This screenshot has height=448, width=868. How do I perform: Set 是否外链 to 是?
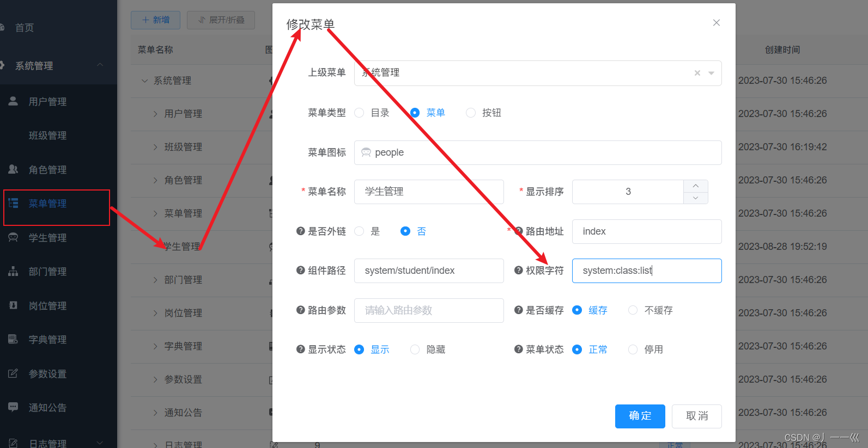[367, 231]
